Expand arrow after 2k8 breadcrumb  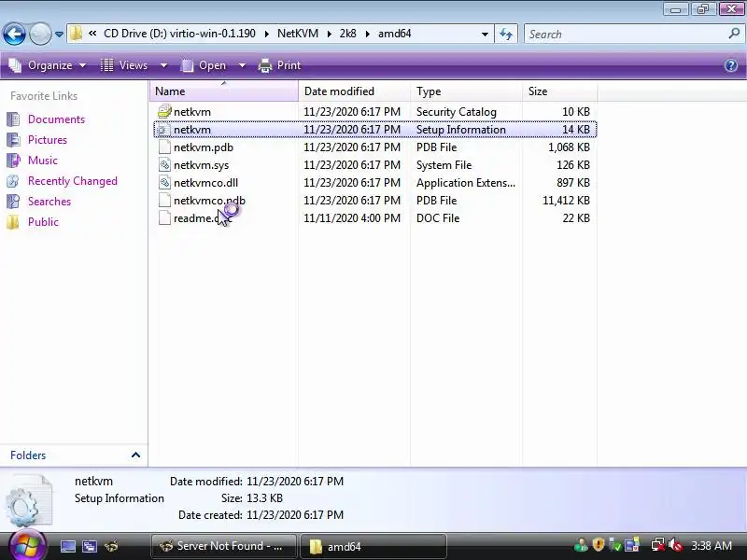(367, 35)
